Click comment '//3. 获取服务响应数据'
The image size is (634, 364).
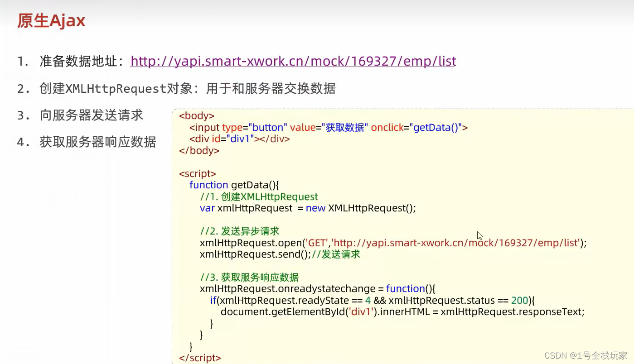(249, 278)
